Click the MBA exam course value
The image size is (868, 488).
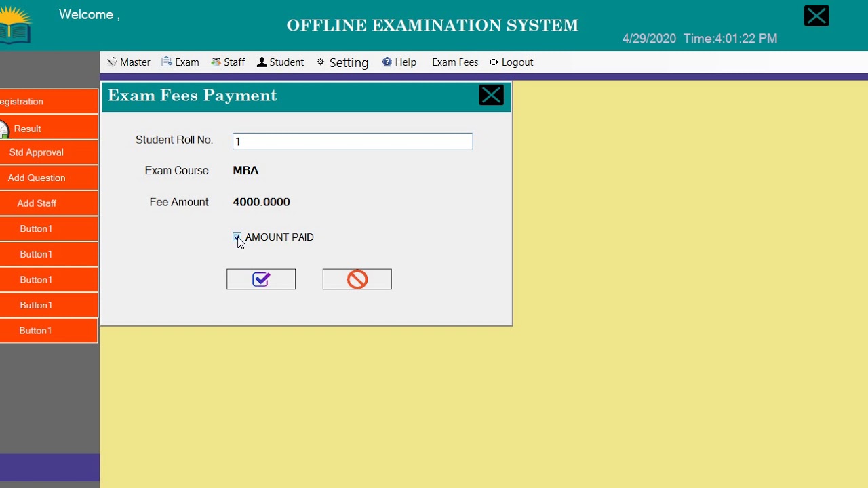coord(245,171)
